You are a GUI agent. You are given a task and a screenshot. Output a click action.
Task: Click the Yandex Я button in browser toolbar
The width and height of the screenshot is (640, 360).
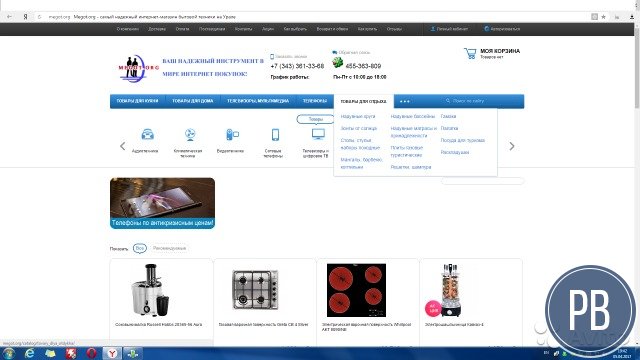[x=25, y=17]
